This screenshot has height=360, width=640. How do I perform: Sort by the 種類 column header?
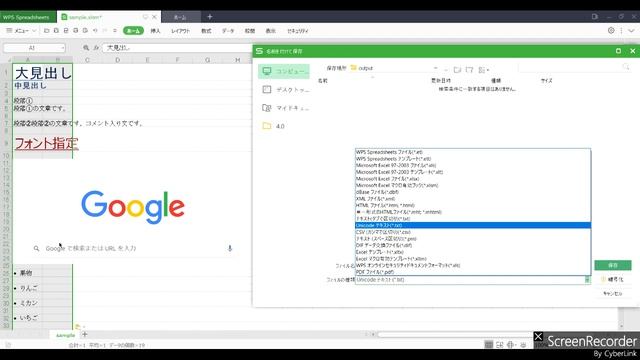[x=496, y=81]
